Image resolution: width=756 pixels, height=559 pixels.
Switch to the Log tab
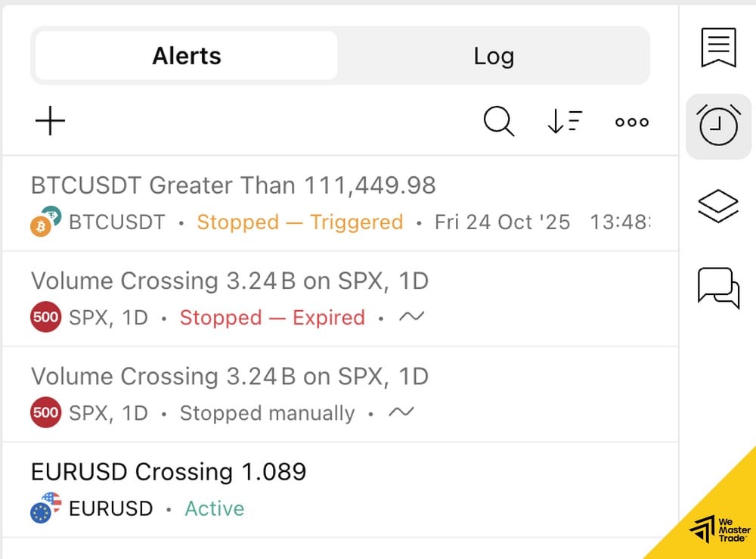[x=494, y=55]
